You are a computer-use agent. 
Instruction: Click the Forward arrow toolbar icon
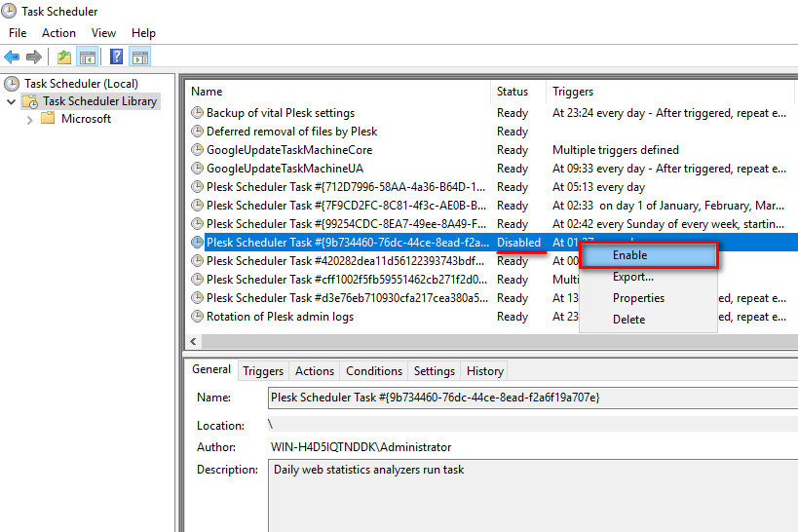[x=34, y=57]
